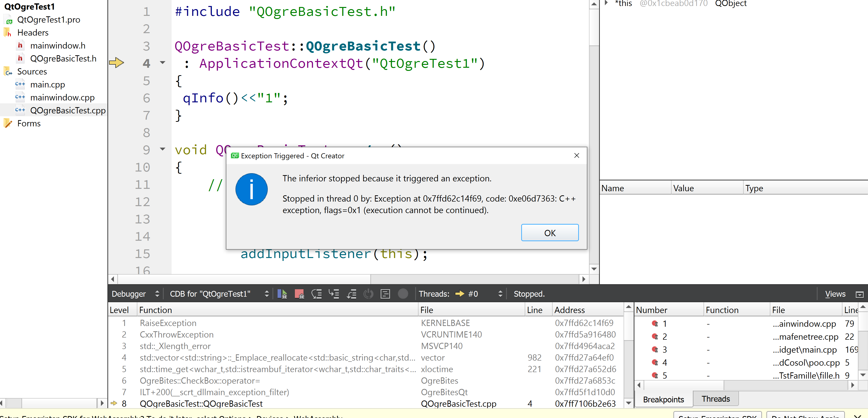
Task: Click the Step Over icon
Action: (317, 294)
